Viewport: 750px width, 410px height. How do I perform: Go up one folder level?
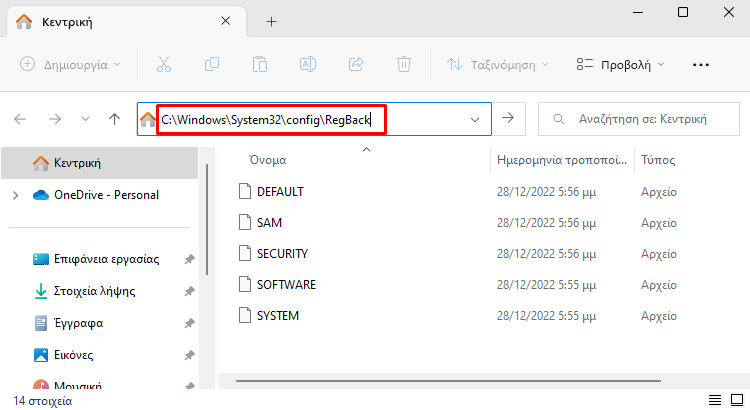click(x=114, y=119)
